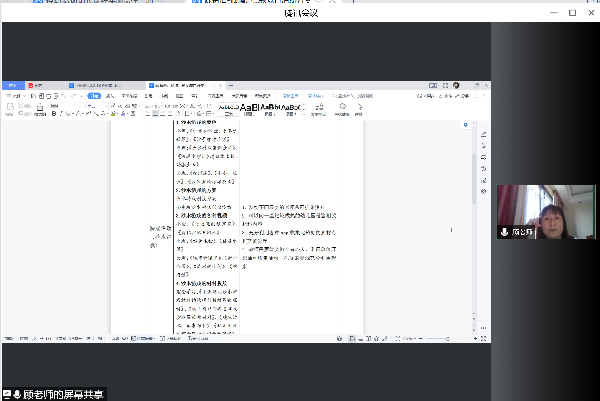Open Find and Replace in the ribbon
The width and height of the screenshot is (600, 401).
pyautogui.click(x=342, y=110)
